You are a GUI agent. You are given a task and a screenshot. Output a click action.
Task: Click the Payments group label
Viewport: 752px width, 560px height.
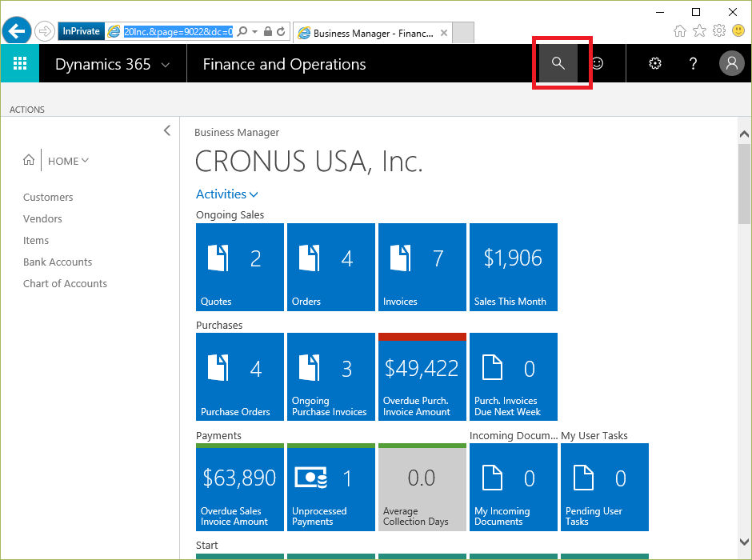[x=218, y=435]
